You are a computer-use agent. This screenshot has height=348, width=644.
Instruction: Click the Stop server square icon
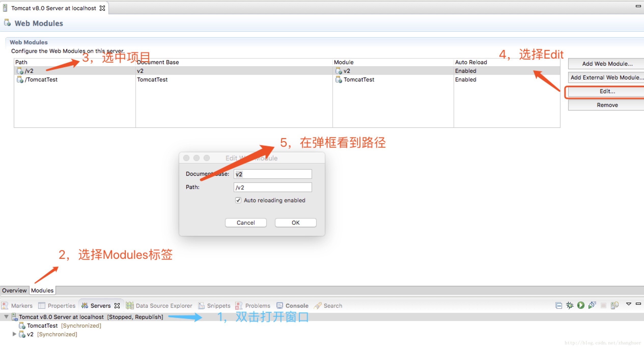(604, 305)
